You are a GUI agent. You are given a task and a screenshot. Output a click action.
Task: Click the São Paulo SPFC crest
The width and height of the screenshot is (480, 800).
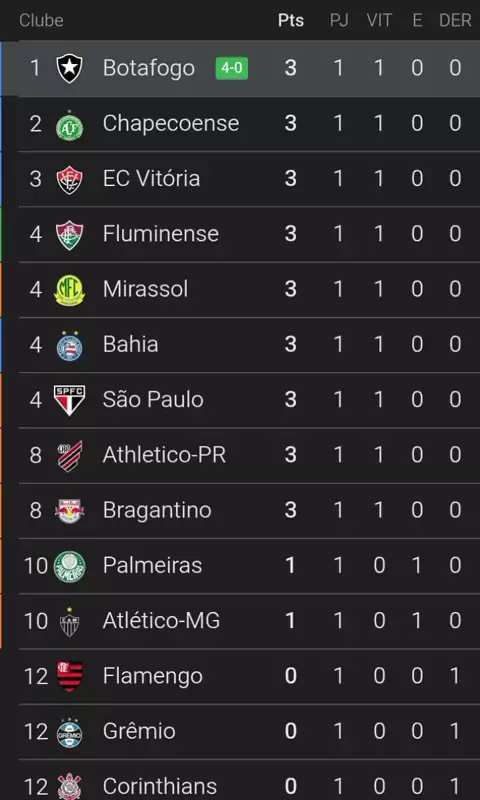[x=69, y=401]
